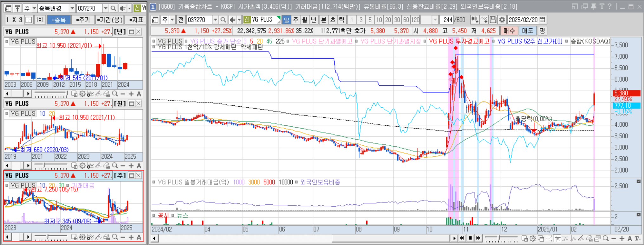Adjust yearly mini chart zoom slider
644x245 pixels.
coord(51,94)
